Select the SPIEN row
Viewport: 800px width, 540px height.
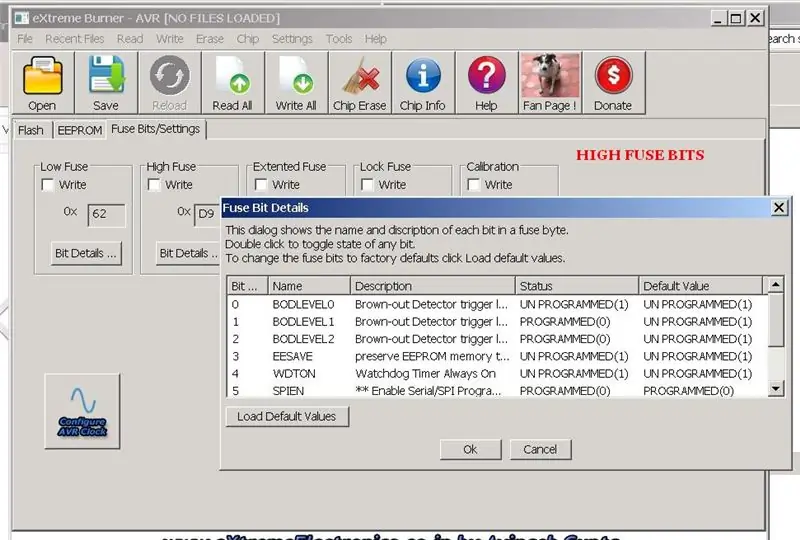(497, 390)
